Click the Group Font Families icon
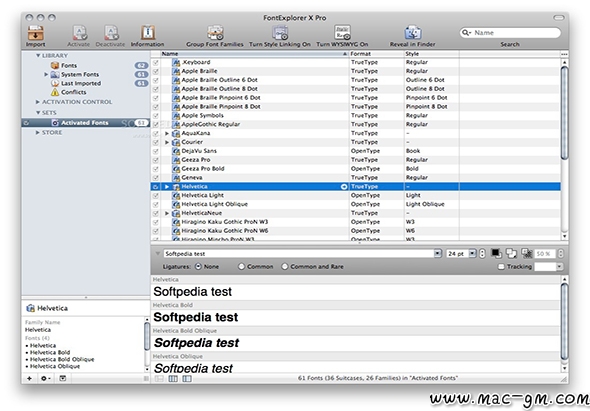Viewport: 590px width, 411px height. (x=216, y=33)
